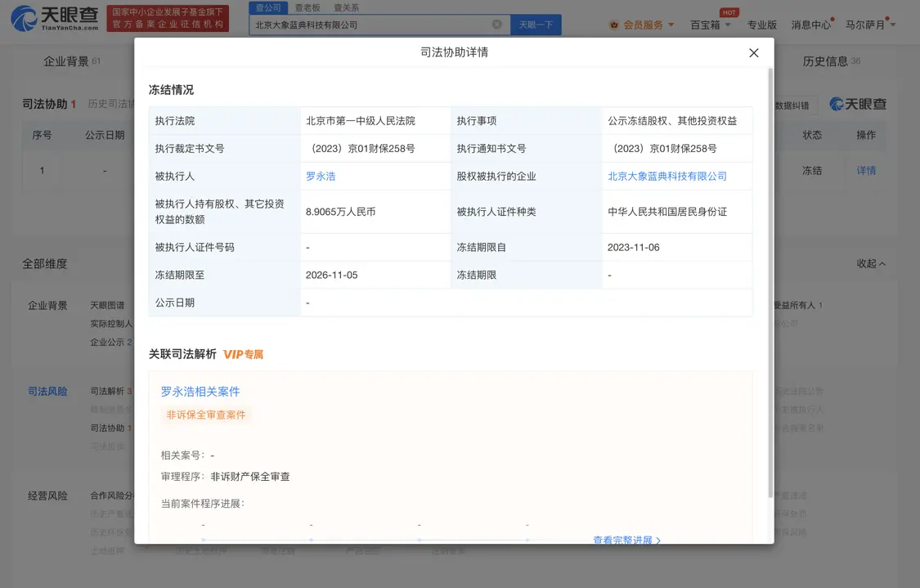
Task: Open 消息中心 notifications
Action: (811, 25)
